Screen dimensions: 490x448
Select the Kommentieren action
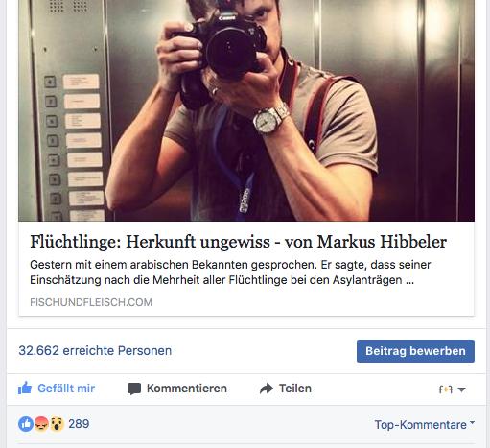click(187, 389)
